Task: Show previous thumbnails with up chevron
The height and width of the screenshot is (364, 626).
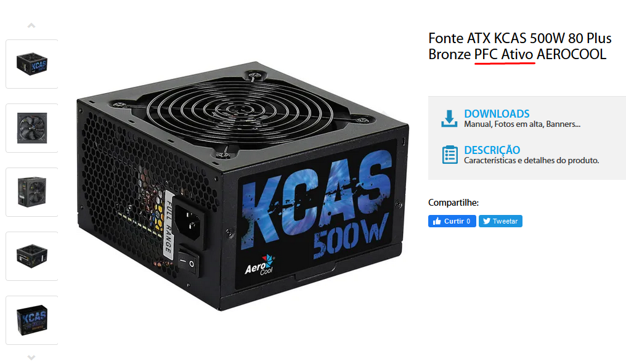Action: click(31, 25)
